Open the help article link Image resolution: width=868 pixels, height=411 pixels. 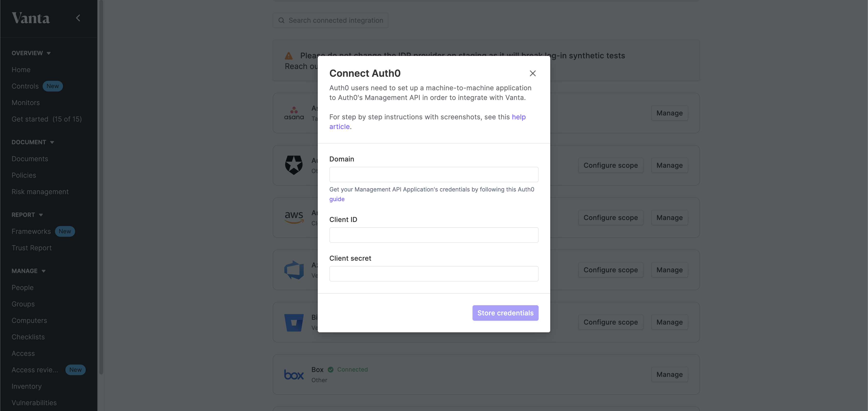tap(519, 117)
